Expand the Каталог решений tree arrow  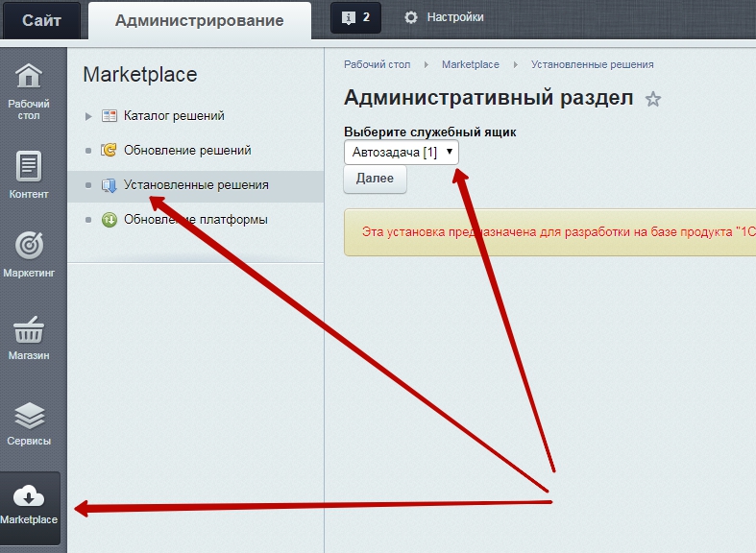pos(88,116)
